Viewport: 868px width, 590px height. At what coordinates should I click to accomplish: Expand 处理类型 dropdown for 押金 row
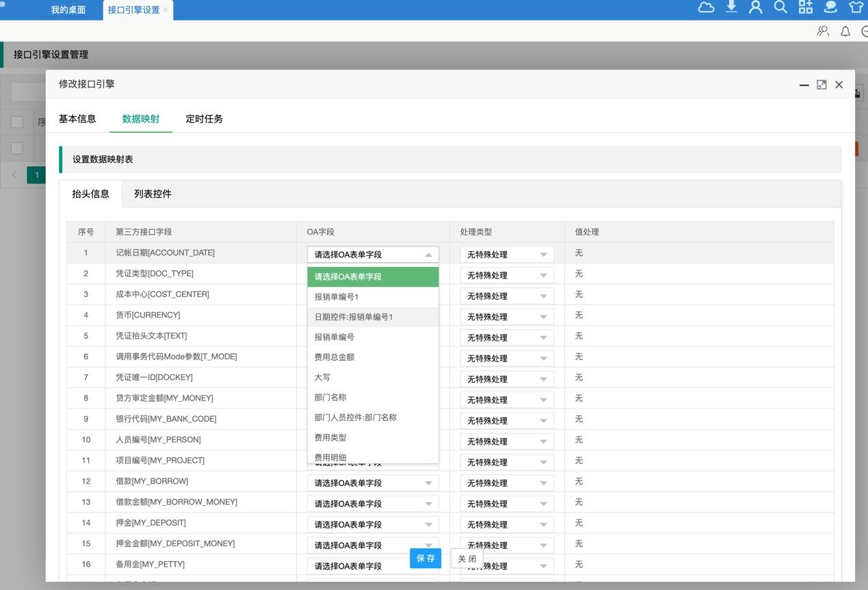543,524
